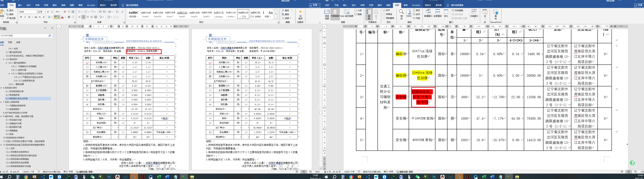The height and width of the screenshot is (179, 644).
Task: Open 表布局 tab in right Word window
Action: (x=438, y=5)
